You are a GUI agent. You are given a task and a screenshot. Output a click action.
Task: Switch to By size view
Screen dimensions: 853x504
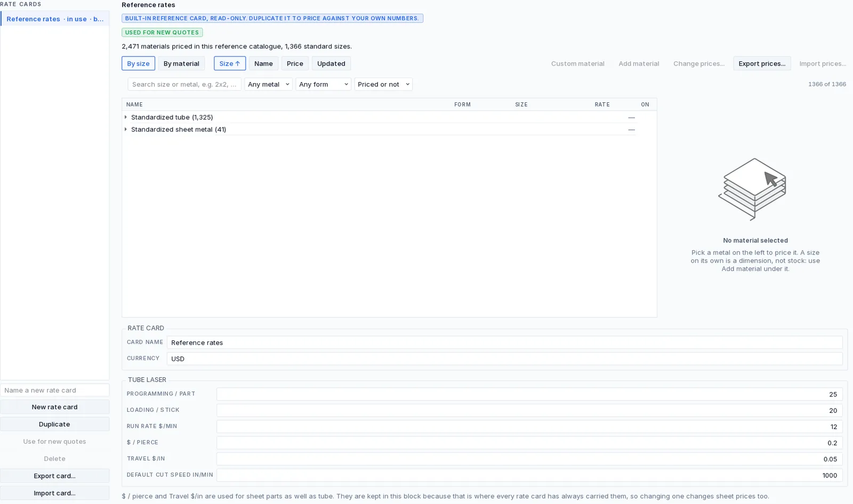[138, 63]
